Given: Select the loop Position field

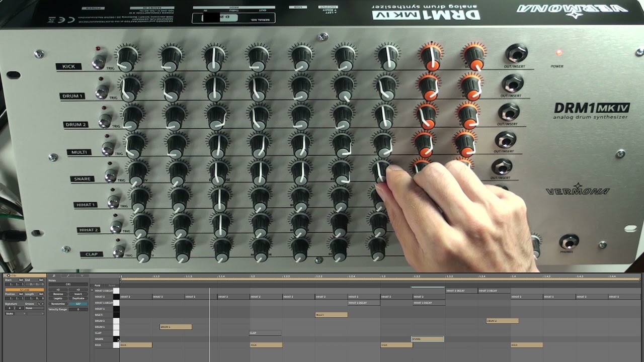Looking at the screenshot, I should click(15, 298).
